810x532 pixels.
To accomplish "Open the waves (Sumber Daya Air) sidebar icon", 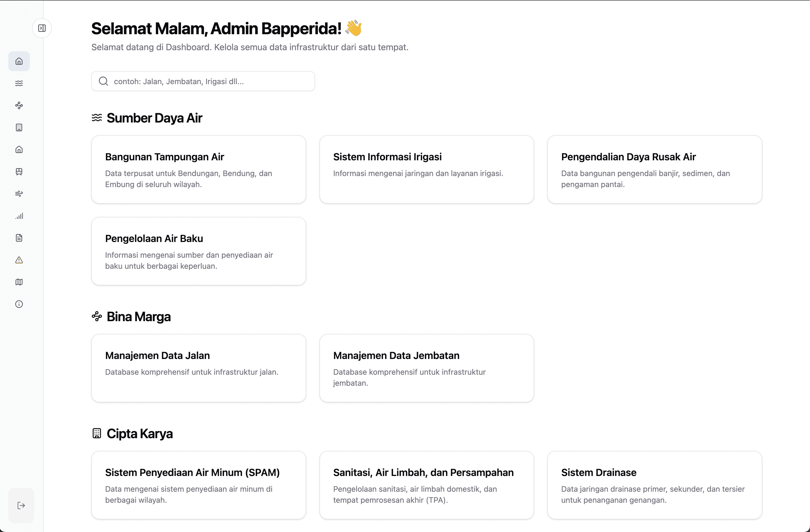I will click(19, 83).
